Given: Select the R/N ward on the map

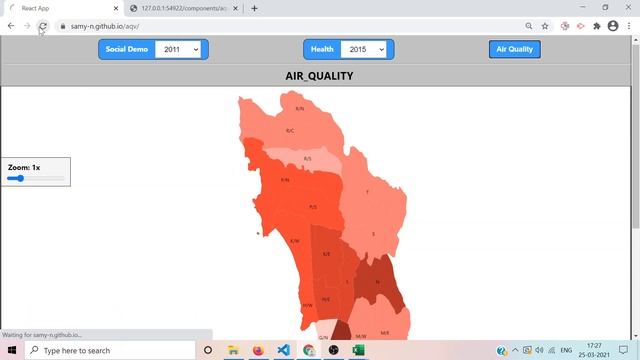Looking at the screenshot, I should (x=300, y=109).
